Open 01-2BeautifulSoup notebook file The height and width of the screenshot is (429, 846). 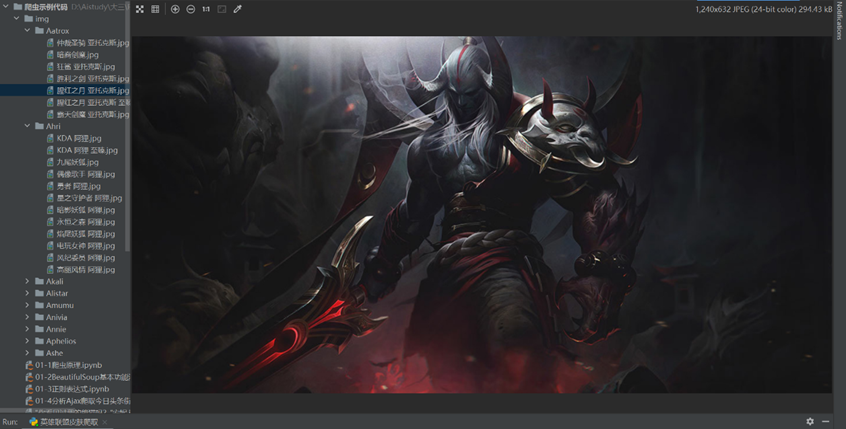click(78, 377)
